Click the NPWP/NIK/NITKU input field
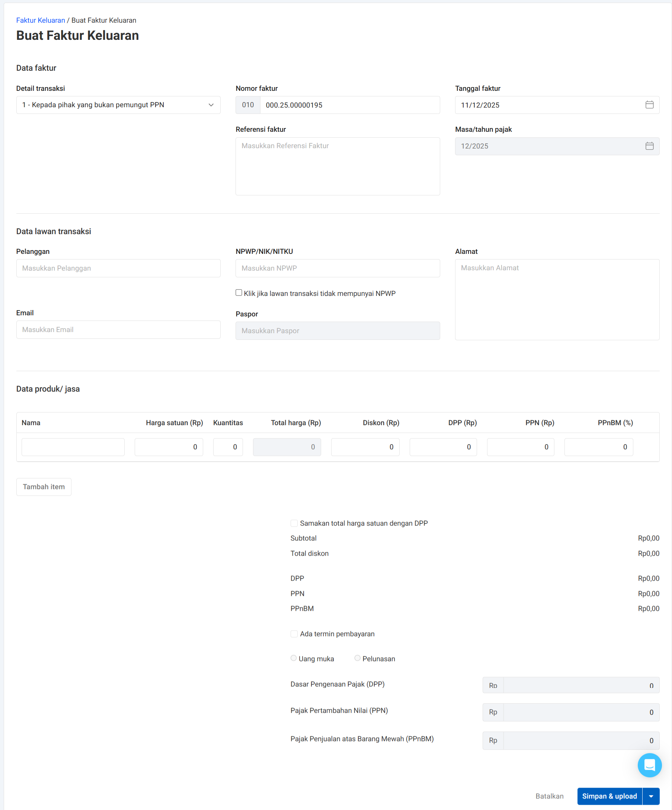This screenshot has height=810, width=672. 337,268
